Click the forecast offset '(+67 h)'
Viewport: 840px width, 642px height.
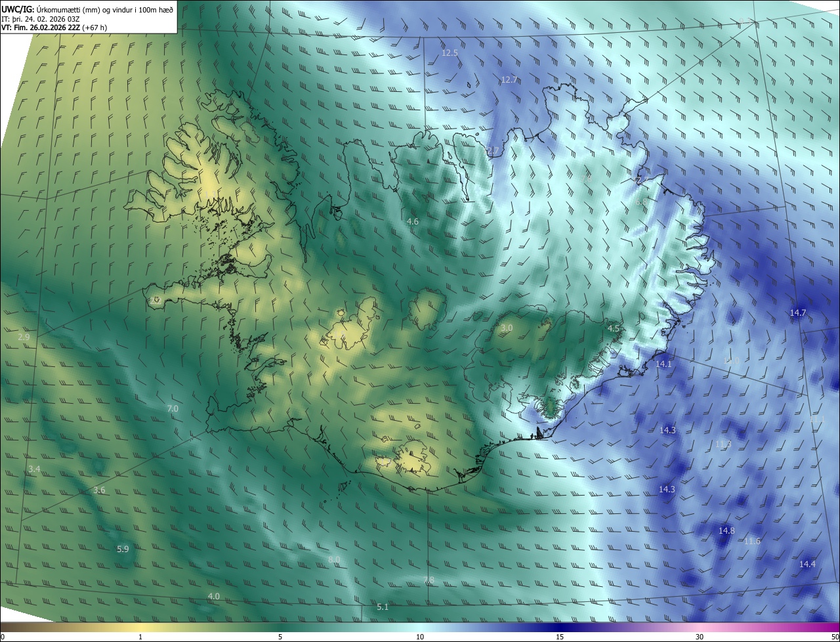[x=95, y=28]
